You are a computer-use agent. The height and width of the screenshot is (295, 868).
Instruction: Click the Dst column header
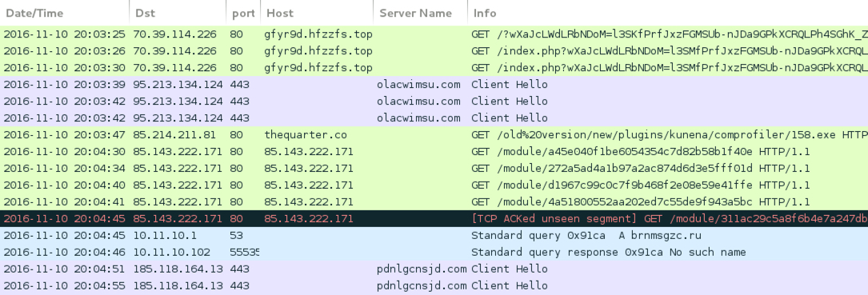coord(178,14)
